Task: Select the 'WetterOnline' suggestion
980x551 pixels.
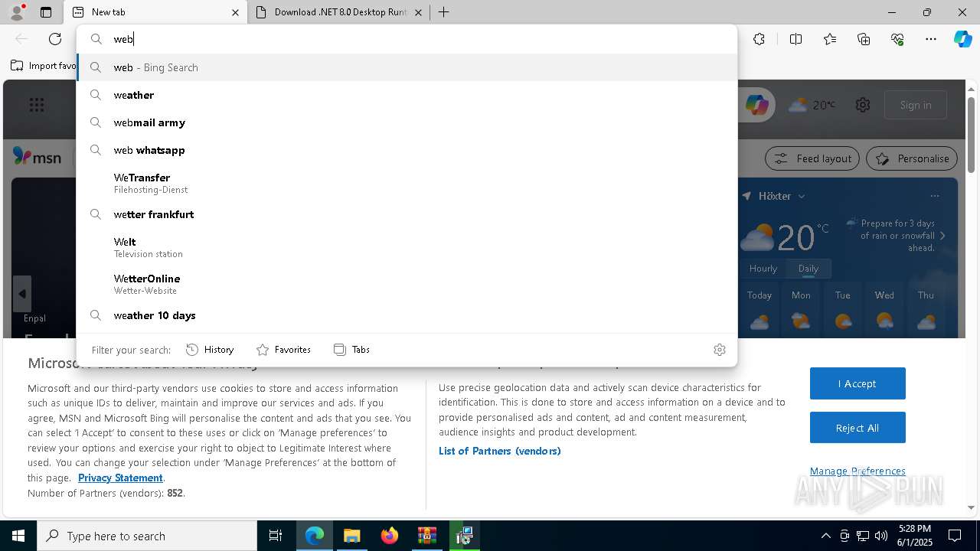Action: [407, 284]
